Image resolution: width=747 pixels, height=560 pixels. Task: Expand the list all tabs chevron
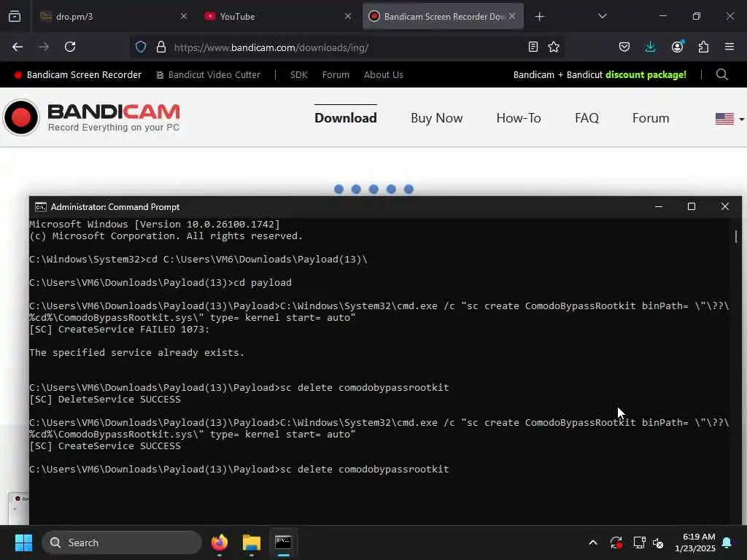point(602,17)
